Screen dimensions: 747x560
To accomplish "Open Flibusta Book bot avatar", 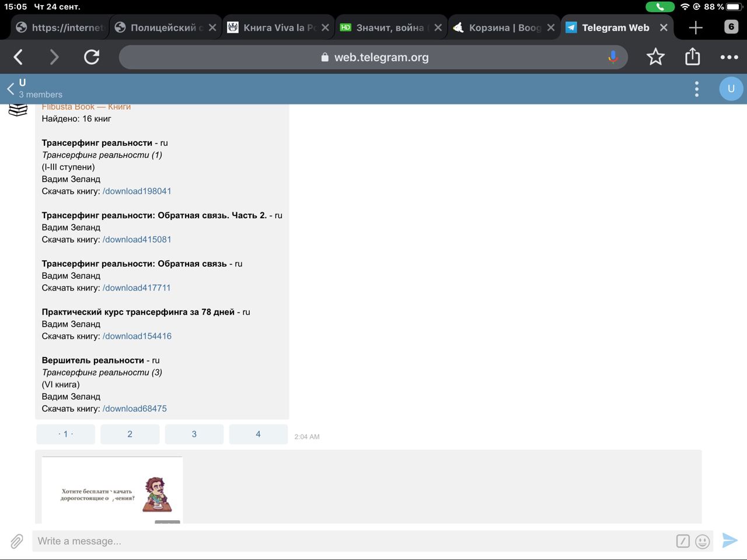I will click(18, 110).
